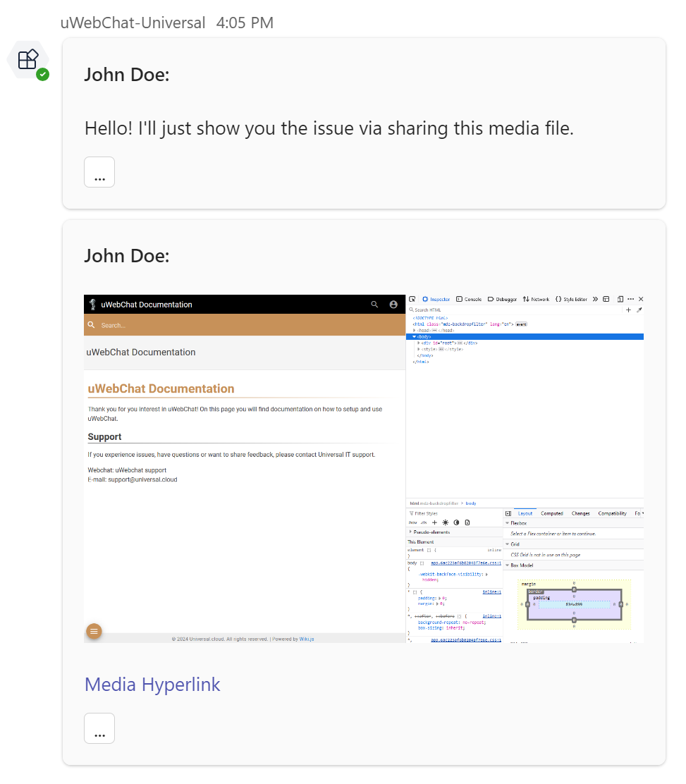Viewport: 686px width, 784px height.
Task: Switch to the Debugger tab in DevTools
Action: 505,299
